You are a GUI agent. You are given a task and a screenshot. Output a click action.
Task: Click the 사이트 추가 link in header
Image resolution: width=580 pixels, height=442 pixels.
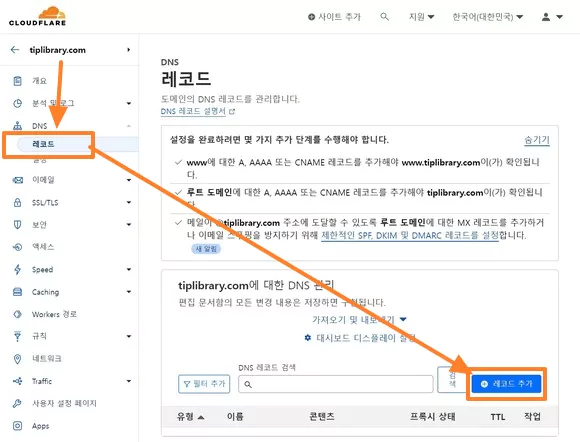click(334, 17)
